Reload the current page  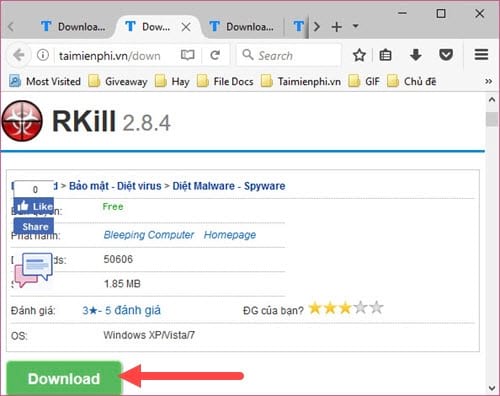[215, 55]
